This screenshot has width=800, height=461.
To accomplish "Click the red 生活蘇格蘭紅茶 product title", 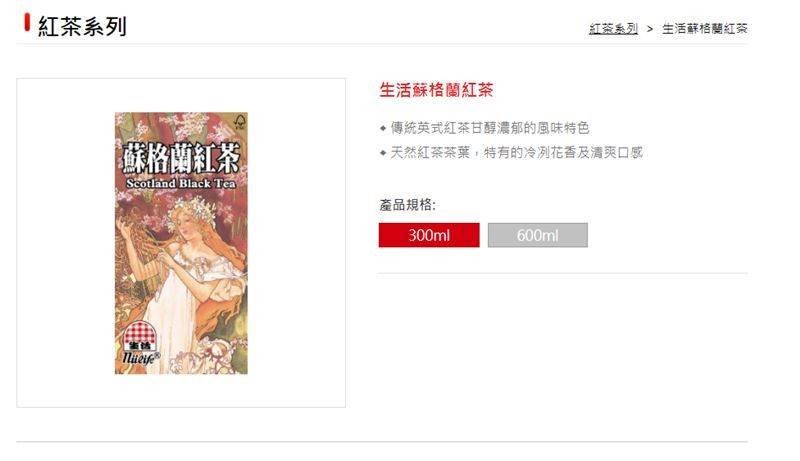I will point(436,90).
